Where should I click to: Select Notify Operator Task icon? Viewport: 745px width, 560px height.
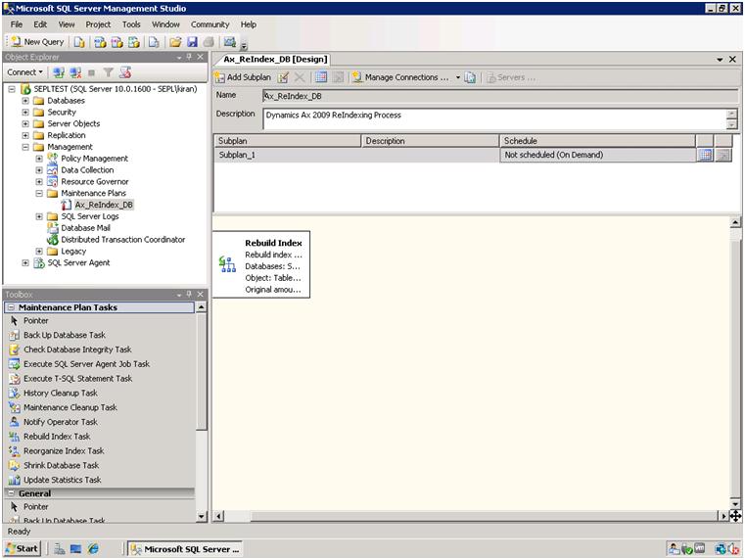(x=15, y=422)
